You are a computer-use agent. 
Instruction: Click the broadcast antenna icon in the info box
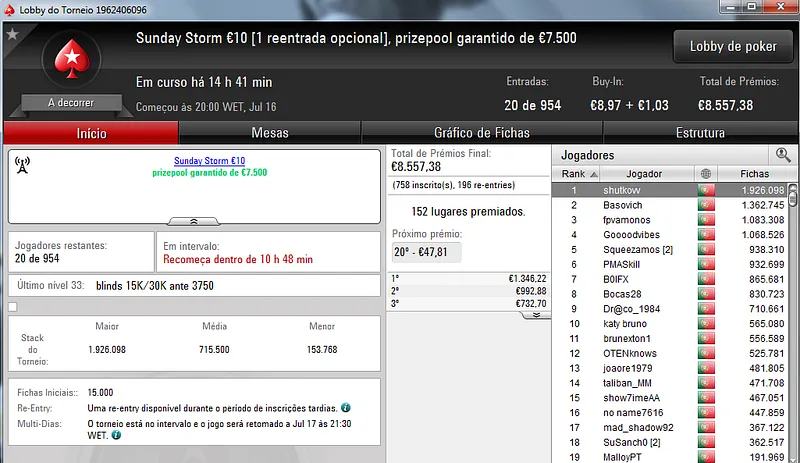click(x=23, y=166)
